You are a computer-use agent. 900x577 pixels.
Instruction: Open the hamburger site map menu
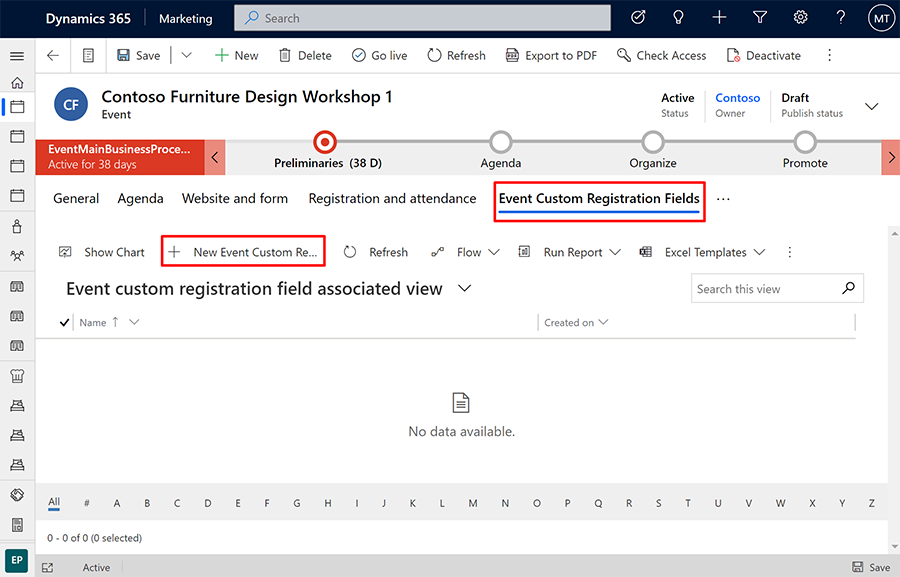click(x=17, y=56)
